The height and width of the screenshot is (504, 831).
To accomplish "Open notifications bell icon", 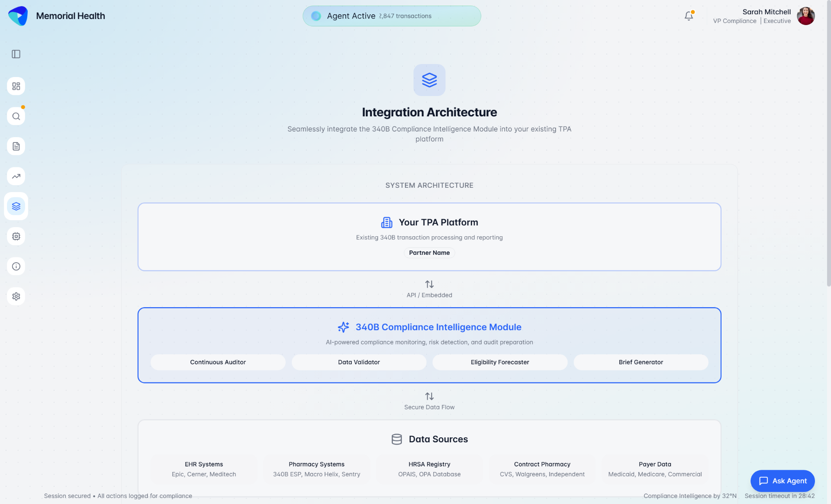I will pos(689,16).
